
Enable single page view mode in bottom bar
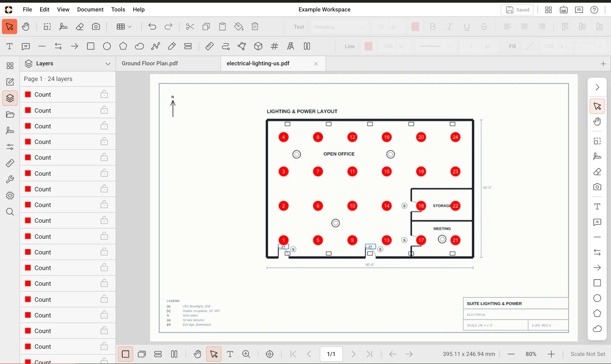(x=125, y=354)
